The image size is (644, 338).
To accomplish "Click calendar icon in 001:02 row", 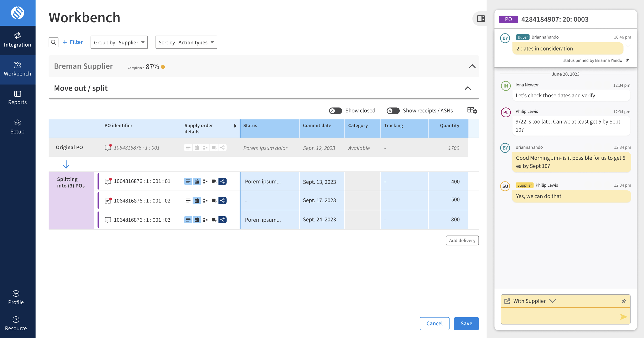I will click(197, 200).
